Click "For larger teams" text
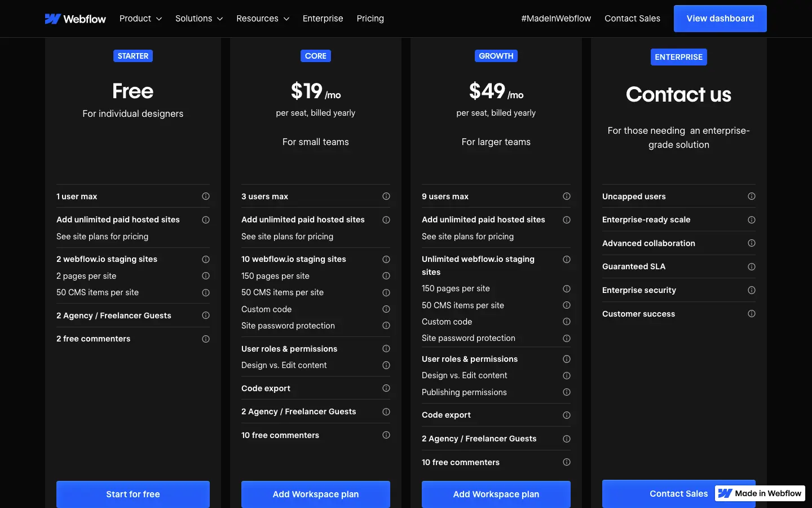 [496, 142]
